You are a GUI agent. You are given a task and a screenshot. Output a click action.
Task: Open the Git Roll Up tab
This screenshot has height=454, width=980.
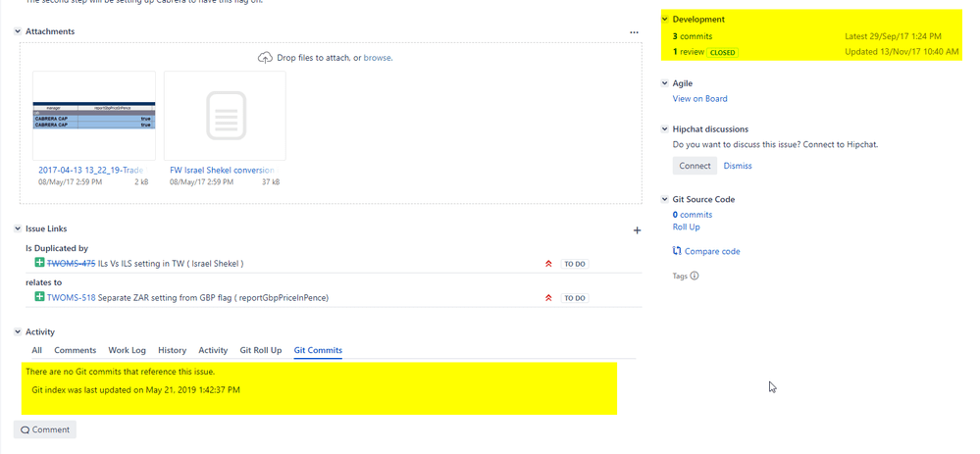(261, 350)
